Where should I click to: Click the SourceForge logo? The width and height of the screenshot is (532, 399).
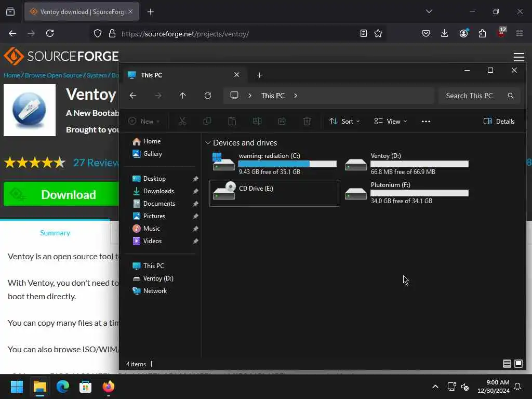click(x=61, y=56)
